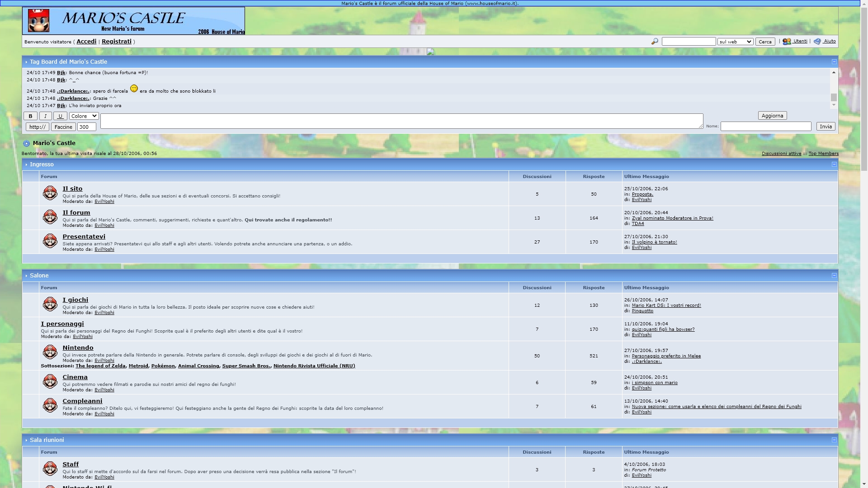
Task: Open Top Members link
Action: pyautogui.click(x=823, y=154)
